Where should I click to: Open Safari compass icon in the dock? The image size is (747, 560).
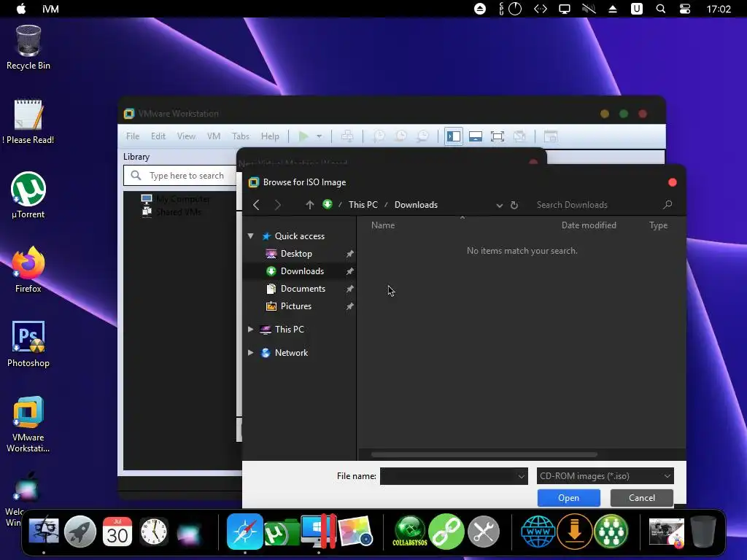[x=244, y=532]
